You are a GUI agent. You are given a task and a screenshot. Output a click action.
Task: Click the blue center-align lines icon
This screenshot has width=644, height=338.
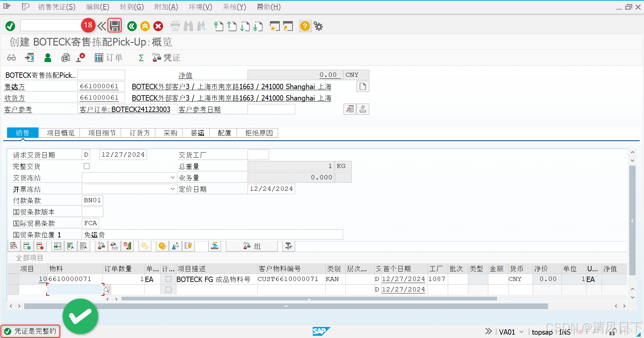pyautogui.click(x=215, y=246)
